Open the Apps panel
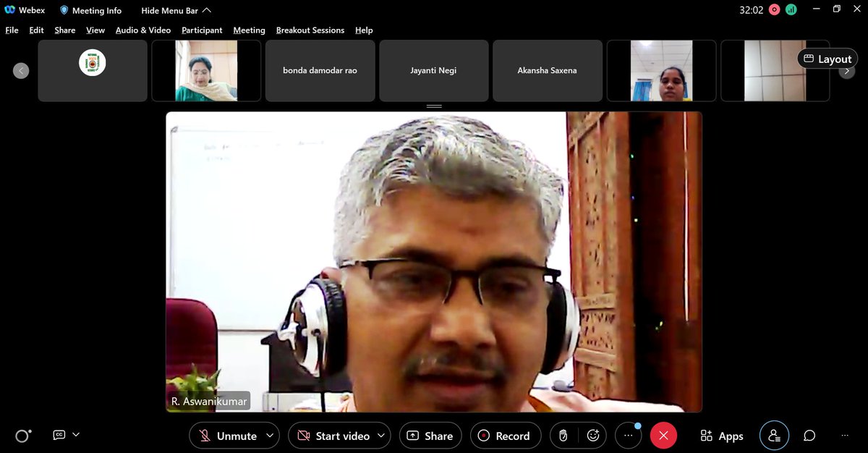 721,436
